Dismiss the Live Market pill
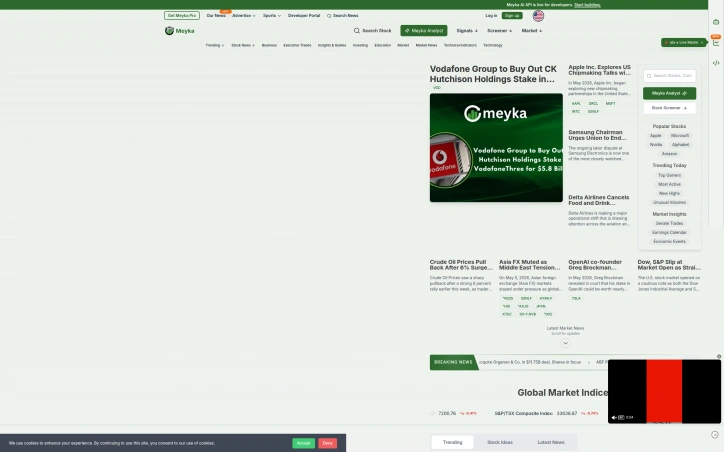 tap(702, 42)
